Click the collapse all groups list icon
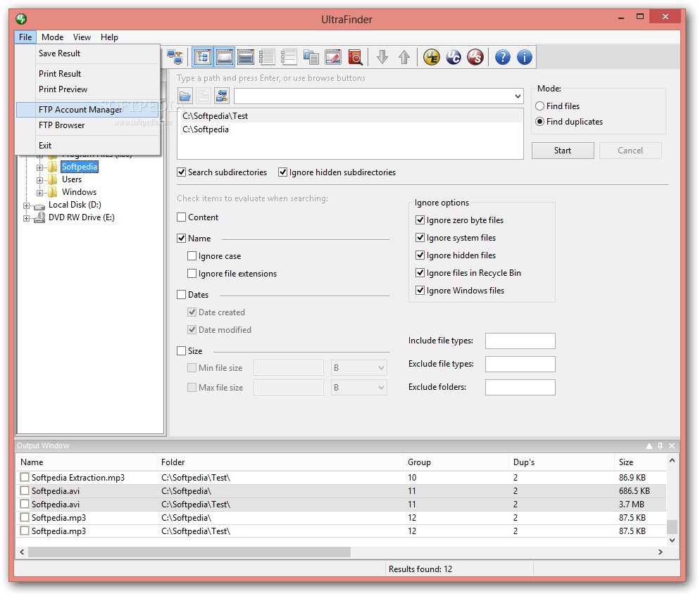Image resolution: width=700 pixels, height=596 pixels. point(289,57)
